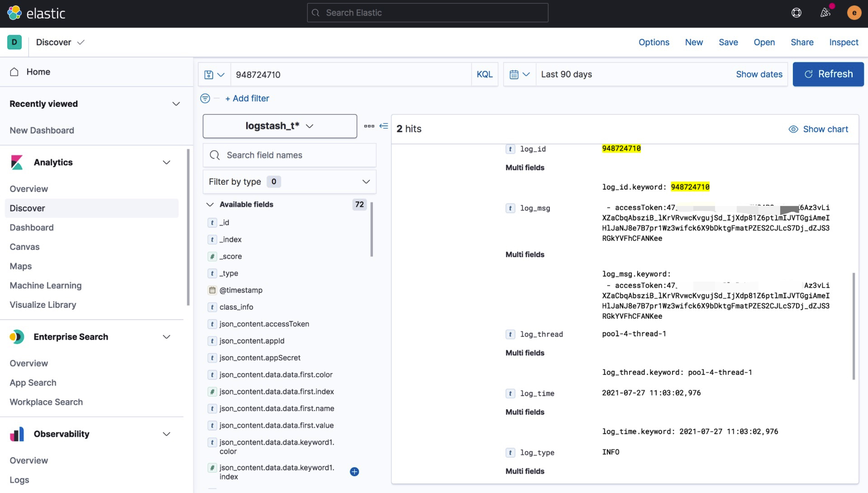This screenshot has height=493, width=868.
Task: Open the calendar quick date menu
Action: pyautogui.click(x=520, y=74)
